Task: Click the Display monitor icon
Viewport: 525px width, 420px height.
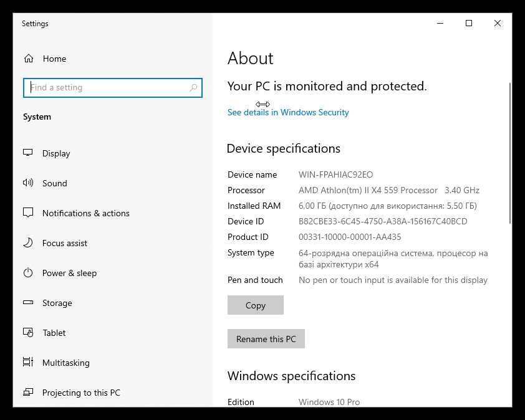Action: tap(28, 153)
